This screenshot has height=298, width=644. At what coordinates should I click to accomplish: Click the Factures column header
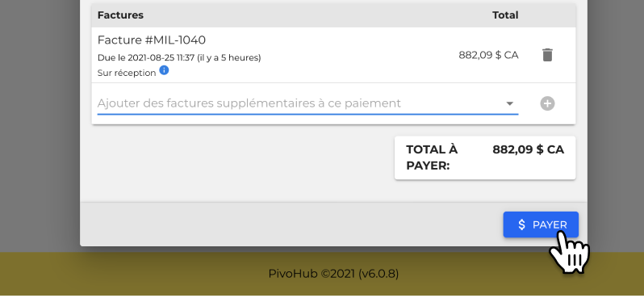[x=120, y=15]
